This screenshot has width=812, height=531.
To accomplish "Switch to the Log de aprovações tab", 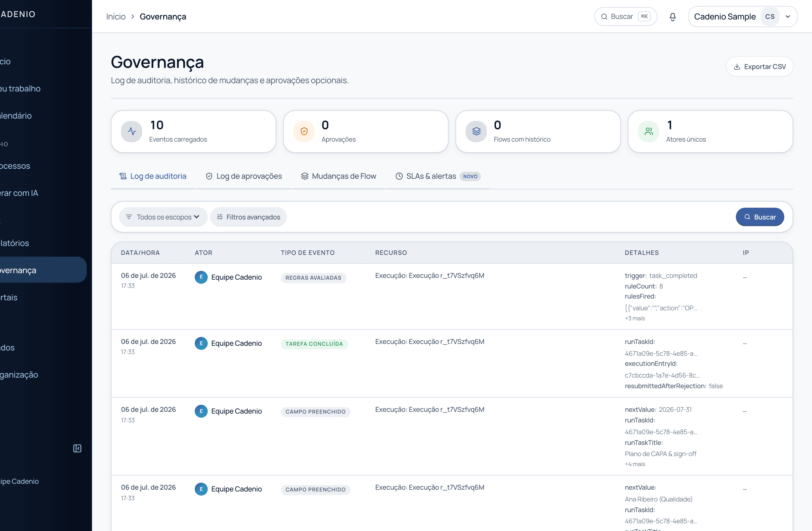I will (x=244, y=176).
